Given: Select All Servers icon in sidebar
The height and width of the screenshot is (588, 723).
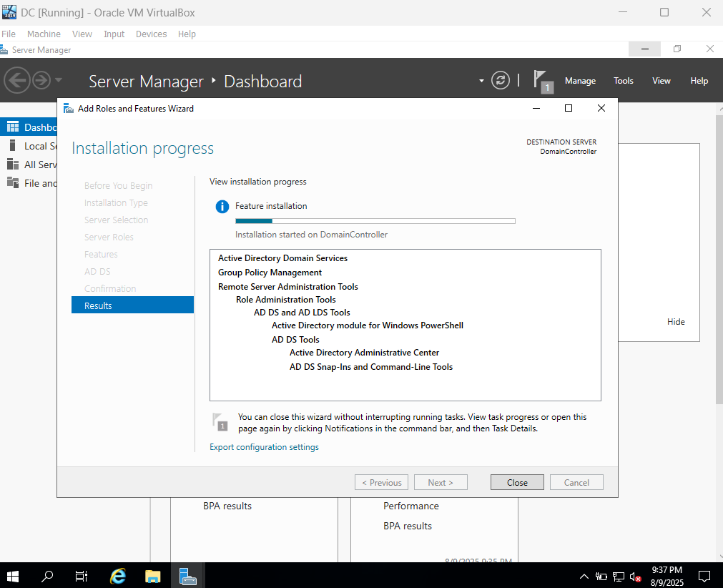Looking at the screenshot, I should [13, 165].
